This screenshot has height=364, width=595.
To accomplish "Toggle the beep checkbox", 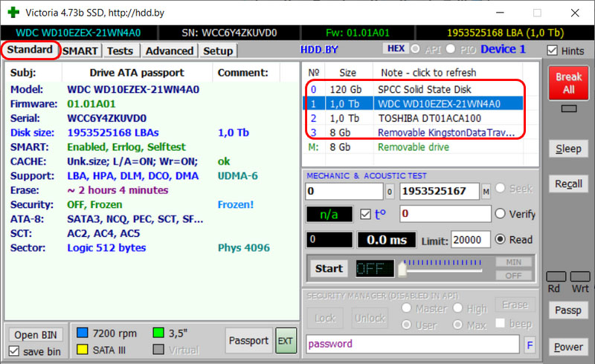I will click(x=500, y=323).
